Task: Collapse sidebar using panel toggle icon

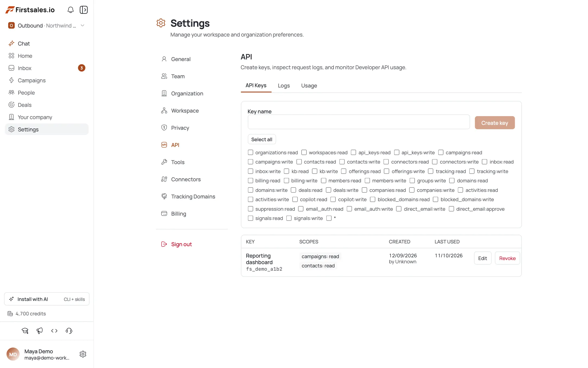Action: [84, 10]
